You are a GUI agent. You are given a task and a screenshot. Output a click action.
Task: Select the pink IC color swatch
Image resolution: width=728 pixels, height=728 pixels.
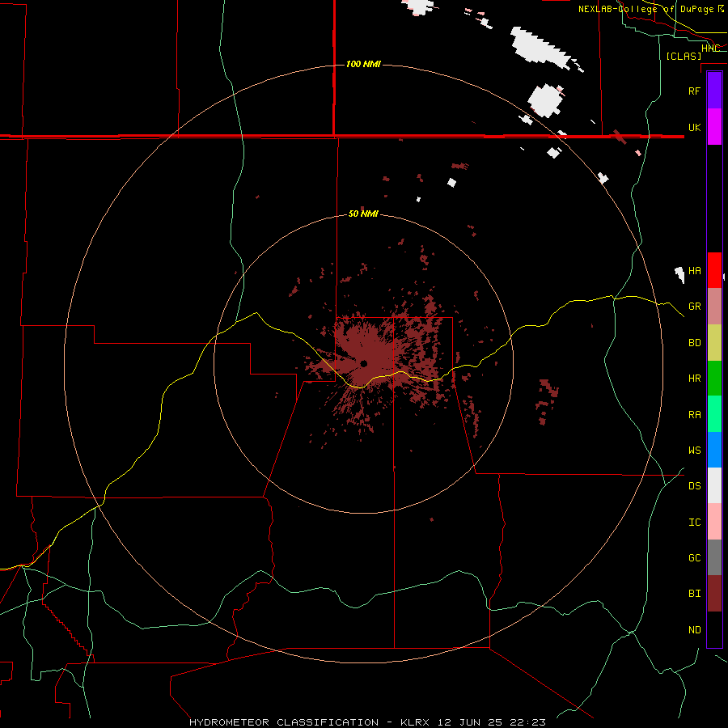click(714, 522)
